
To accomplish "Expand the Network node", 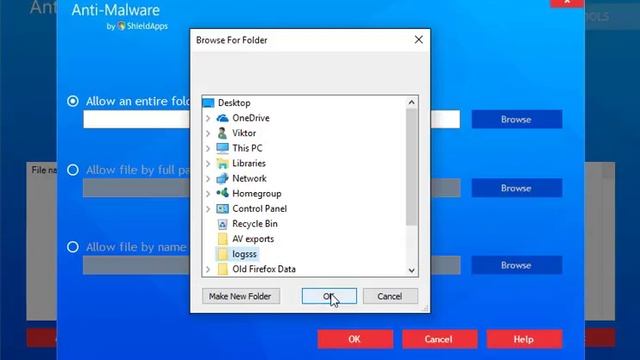I will click(x=208, y=179).
